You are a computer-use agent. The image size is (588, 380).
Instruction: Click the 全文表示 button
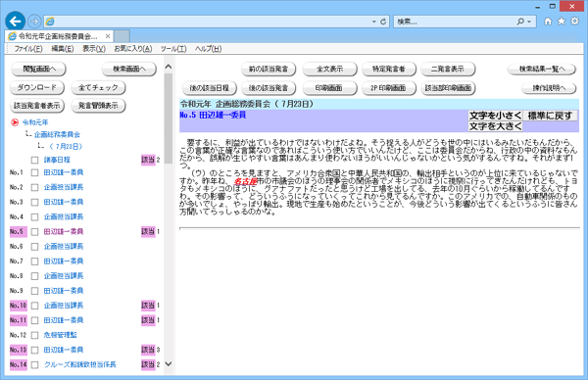coord(329,69)
